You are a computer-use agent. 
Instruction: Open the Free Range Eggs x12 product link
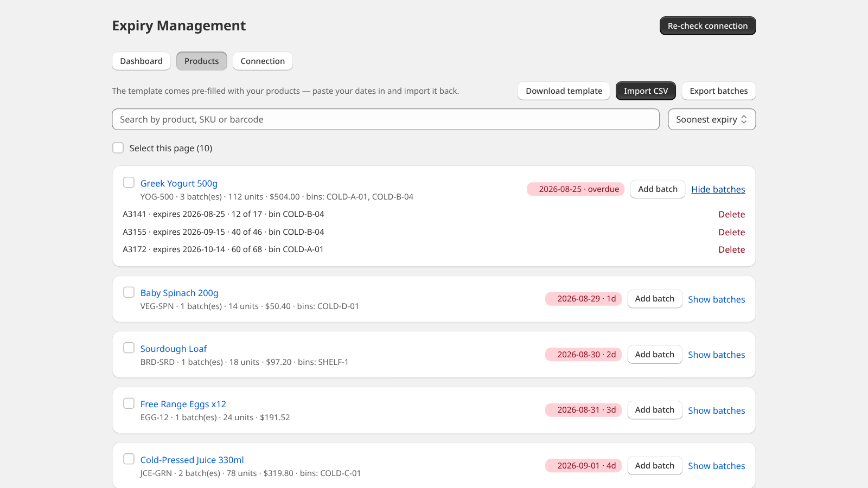pos(183,404)
